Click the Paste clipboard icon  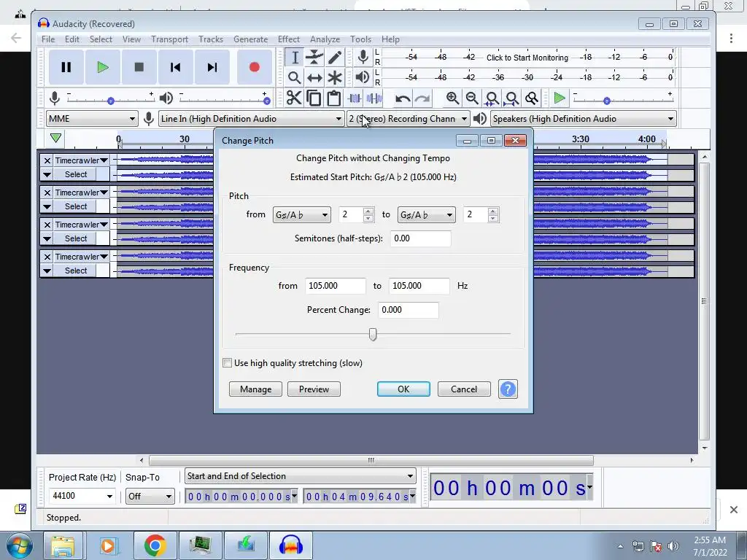click(x=334, y=98)
